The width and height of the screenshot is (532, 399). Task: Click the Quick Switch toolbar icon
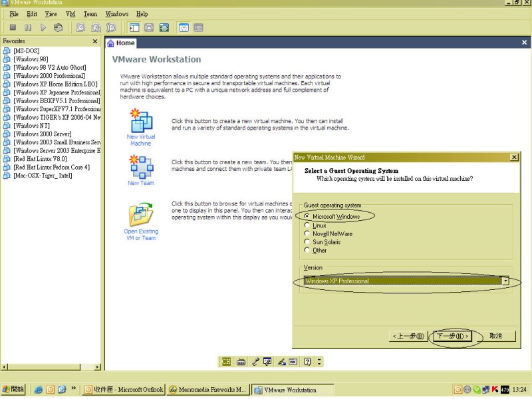[x=149, y=27]
